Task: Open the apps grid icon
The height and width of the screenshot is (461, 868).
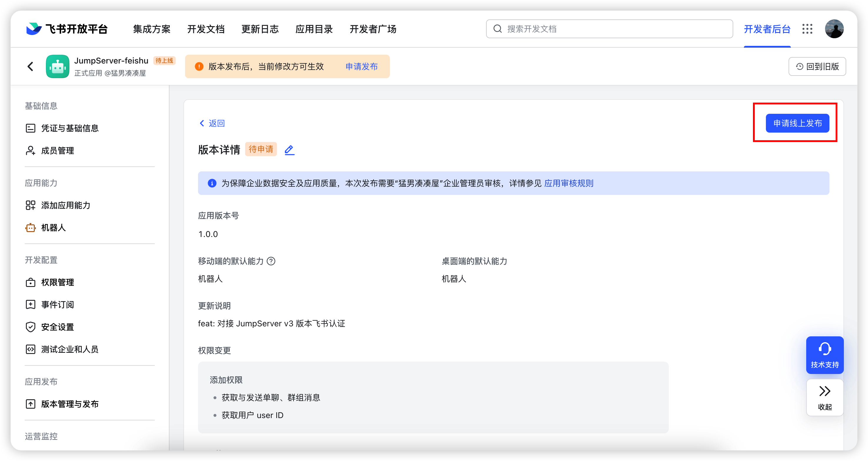Action: 807,29
